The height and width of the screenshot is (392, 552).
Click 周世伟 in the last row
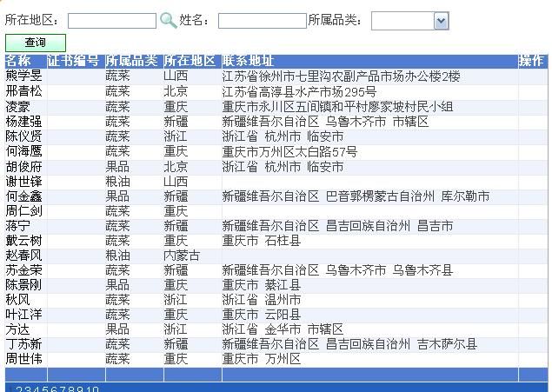pos(23,359)
